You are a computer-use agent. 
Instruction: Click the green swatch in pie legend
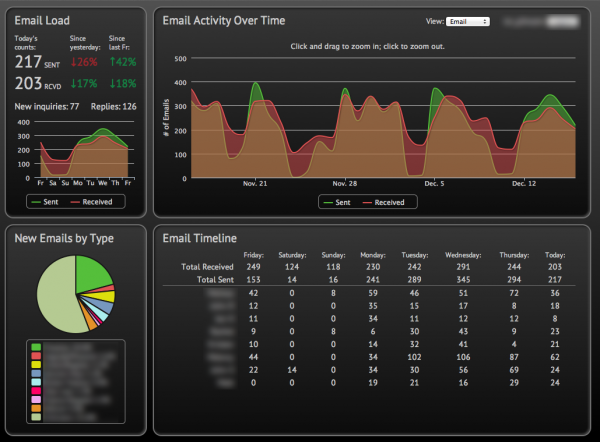36,348
